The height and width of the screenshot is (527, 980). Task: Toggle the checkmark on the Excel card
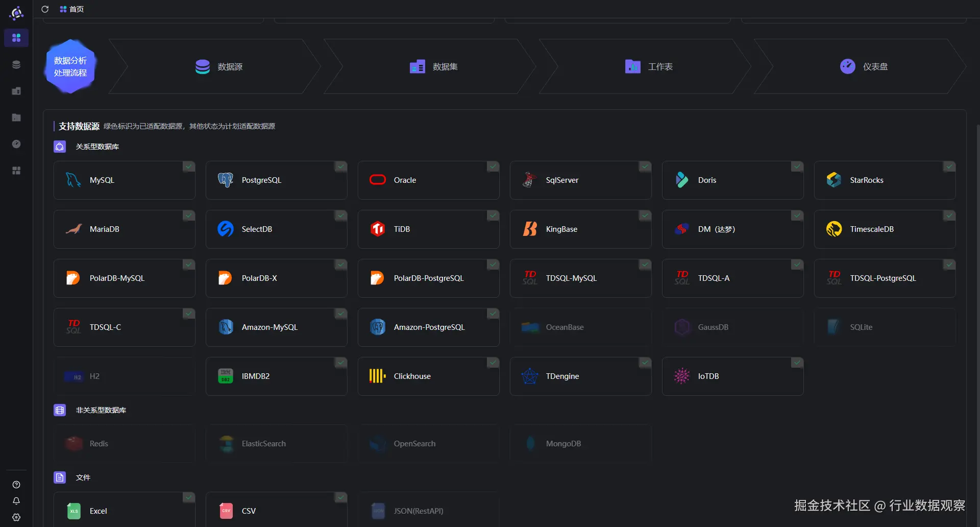(x=189, y=498)
